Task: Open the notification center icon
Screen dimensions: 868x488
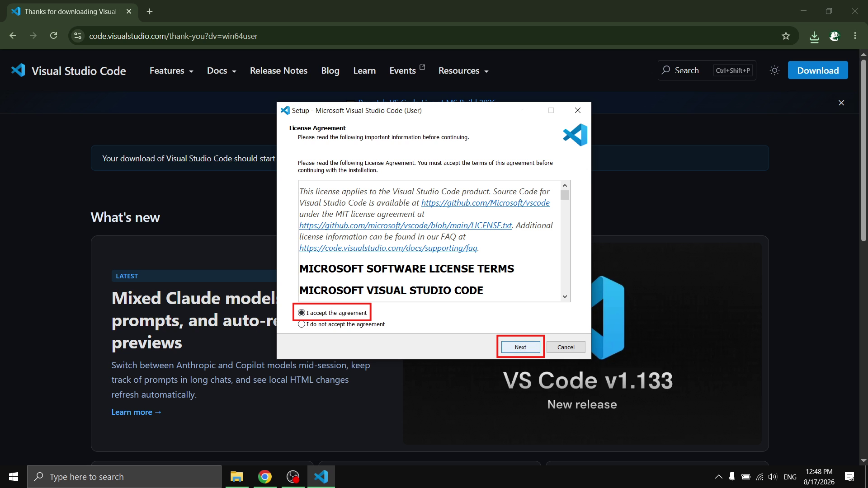Action: (849, 477)
